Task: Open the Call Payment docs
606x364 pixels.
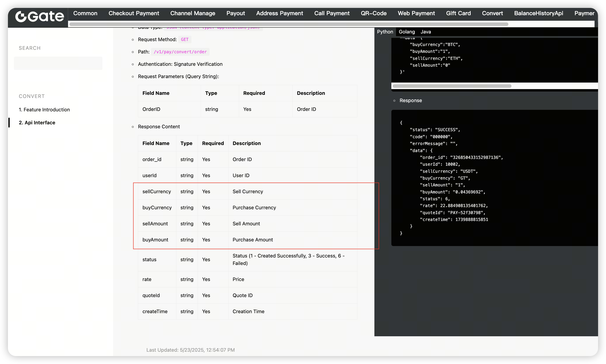Action: [332, 13]
